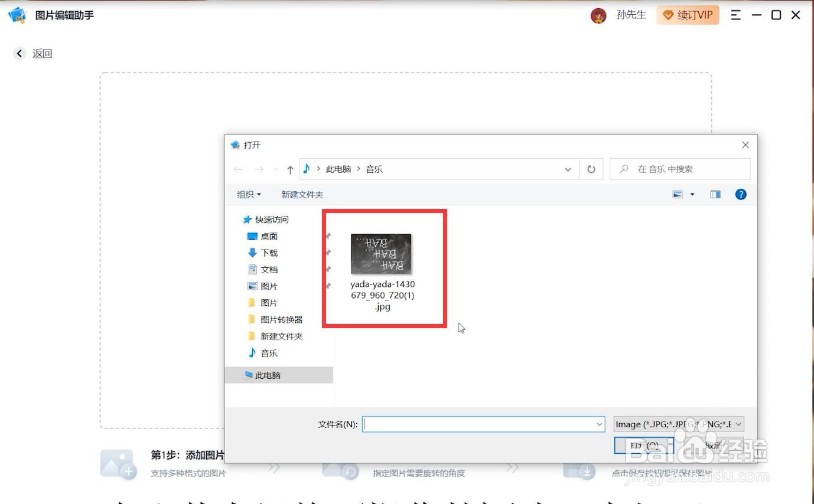Screen dimensions: 814x504
Task: Toggle the preview pane icon
Action: pos(715,194)
